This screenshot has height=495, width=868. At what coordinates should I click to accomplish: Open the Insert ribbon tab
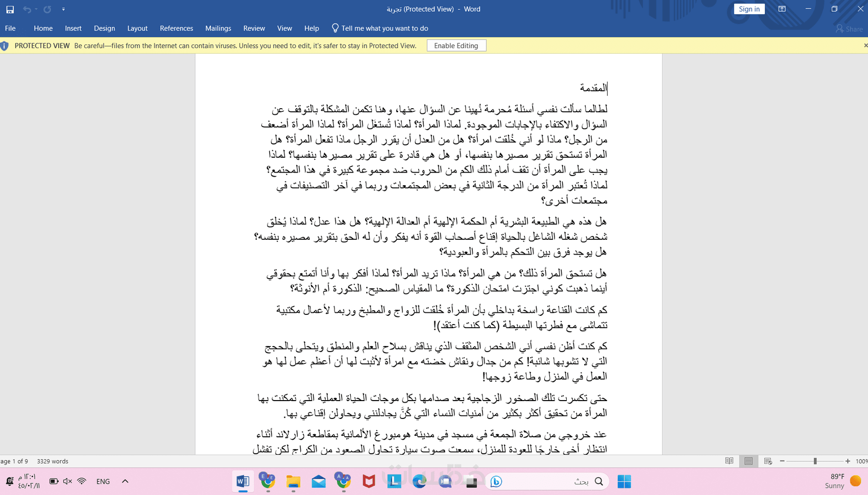(73, 28)
